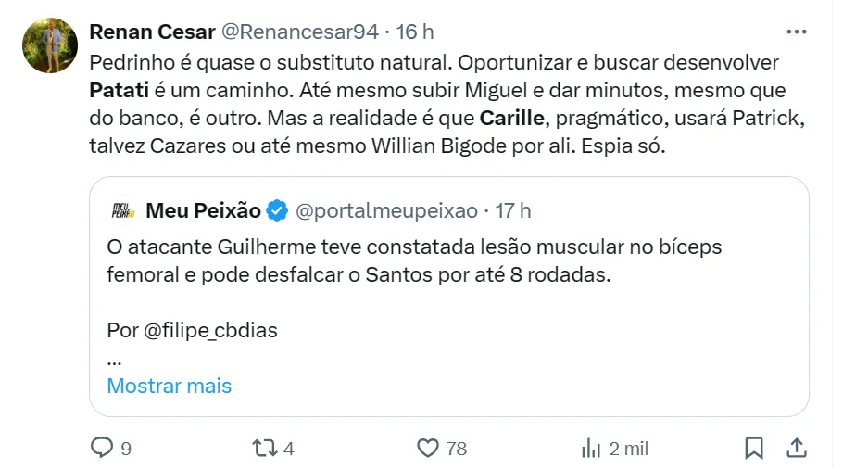Screen dimensions: 868x469
Task: Open the Meu Peixão account name
Action: pos(203,211)
